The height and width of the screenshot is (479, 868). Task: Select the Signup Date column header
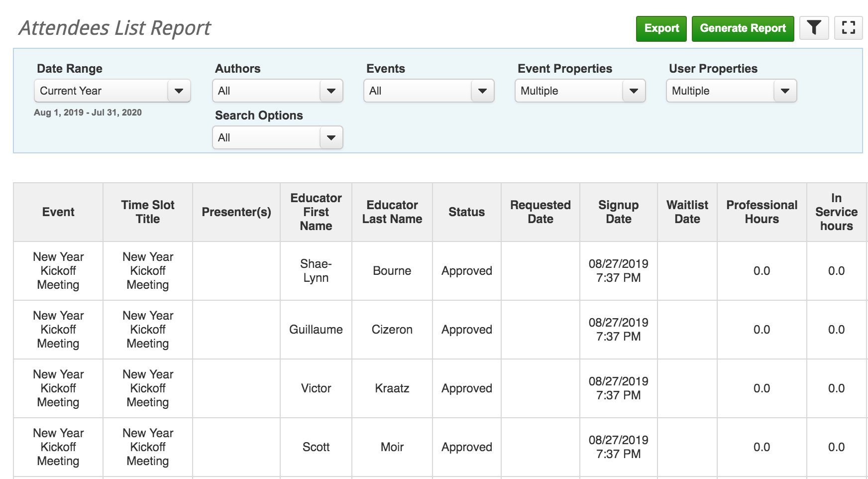619,212
